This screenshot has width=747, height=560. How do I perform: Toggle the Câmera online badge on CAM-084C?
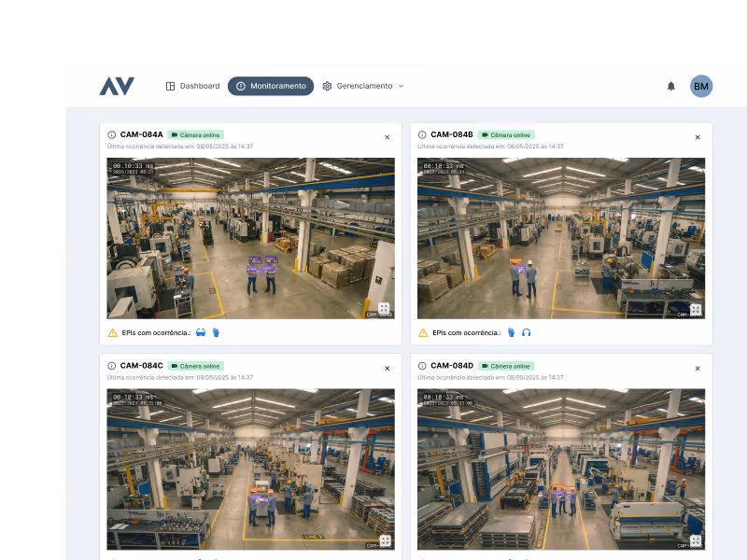pyautogui.click(x=194, y=366)
